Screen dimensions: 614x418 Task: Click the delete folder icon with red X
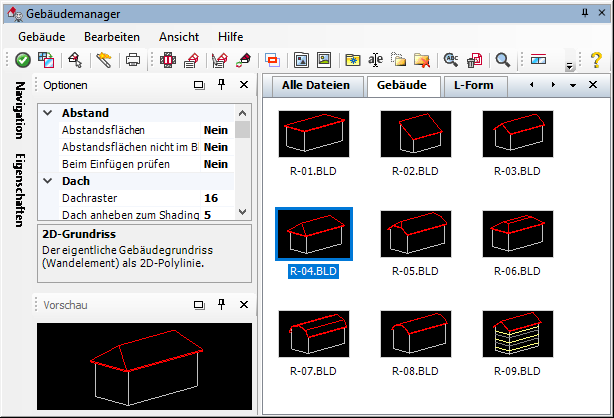pos(424,60)
